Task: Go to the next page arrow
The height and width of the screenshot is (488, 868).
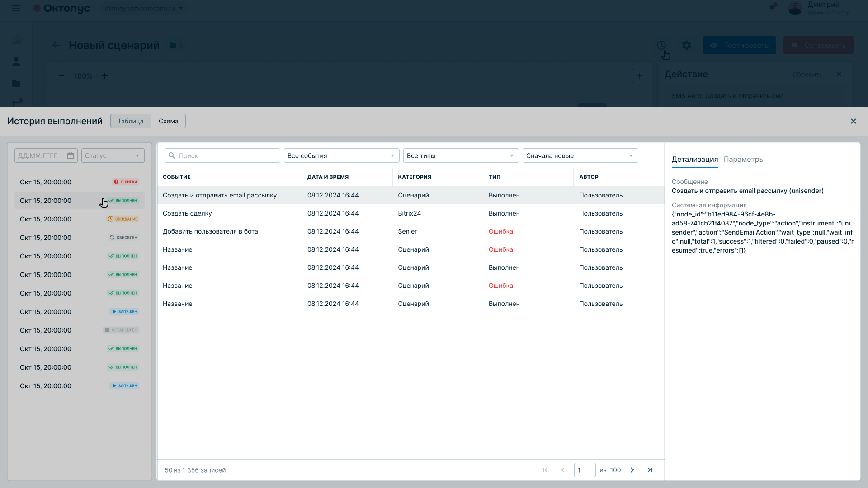Action: tap(632, 470)
